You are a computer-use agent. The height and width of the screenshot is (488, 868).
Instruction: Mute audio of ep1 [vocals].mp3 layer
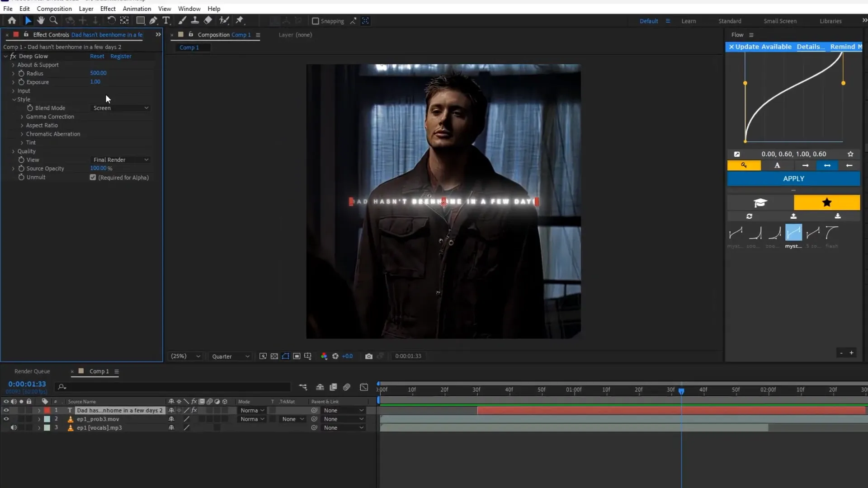tap(14, 427)
